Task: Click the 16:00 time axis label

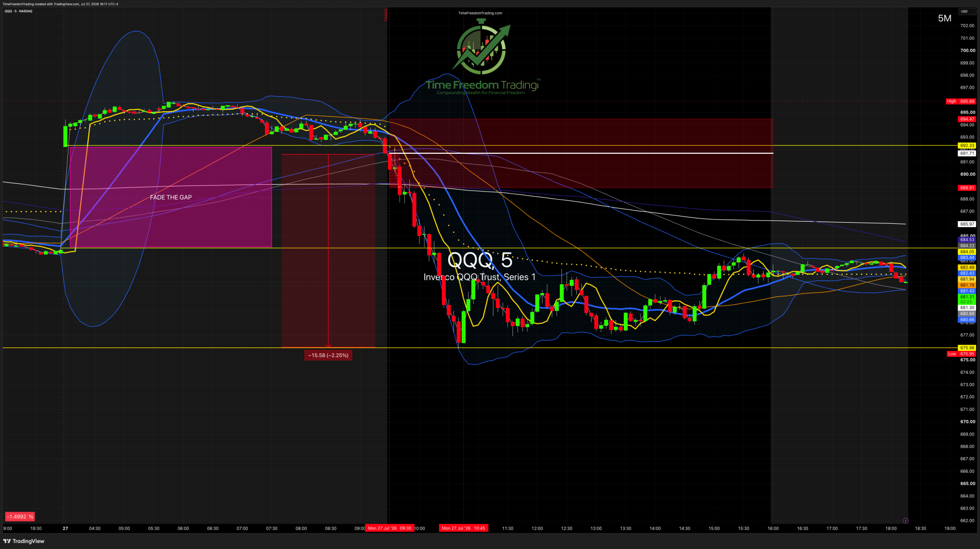Action: tap(773, 529)
